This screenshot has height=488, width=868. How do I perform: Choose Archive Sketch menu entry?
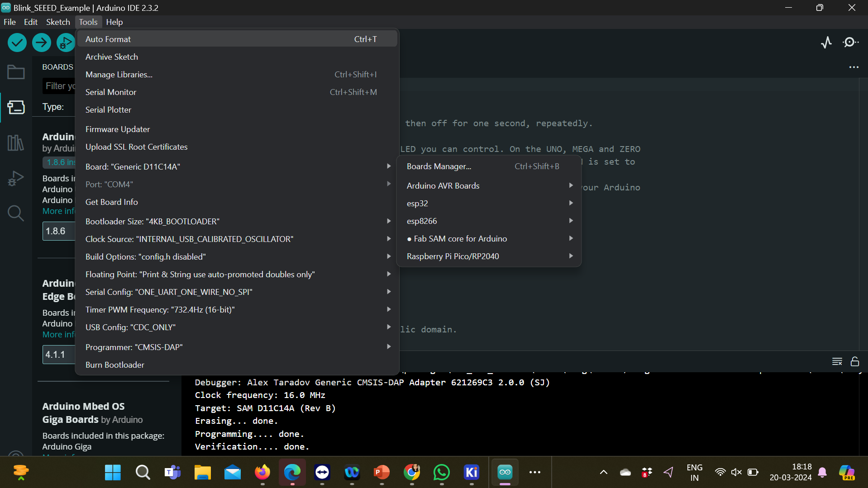(x=237, y=57)
